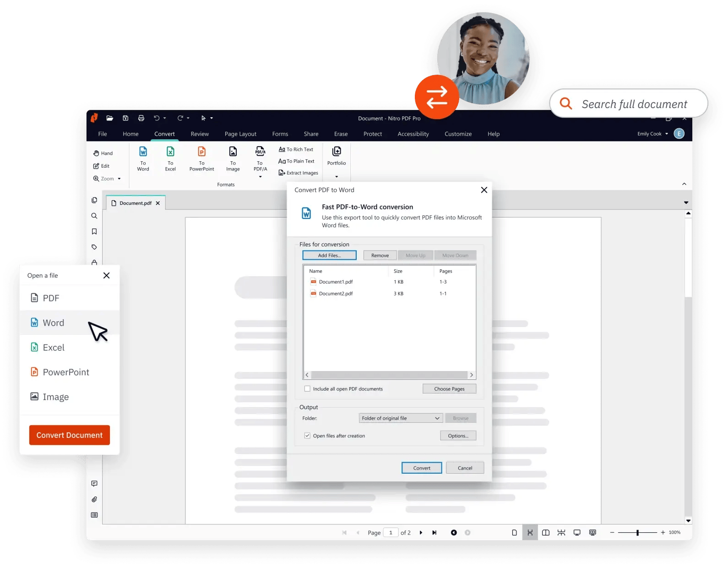728x568 pixels.
Task: Select the Hand tool
Action: pyautogui.click(x=103, y=153)
